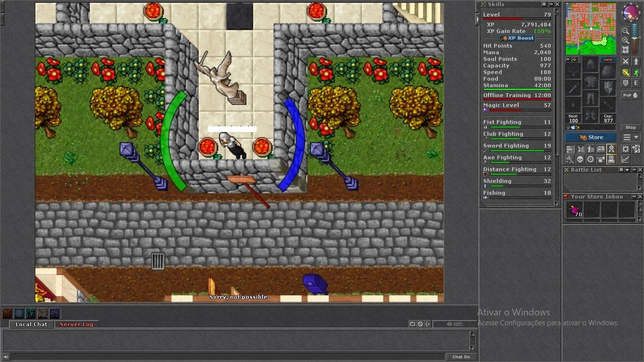644x362 pixels.
Task: Toggle chase opponent green runner
Action: click(x=636, y=72)
